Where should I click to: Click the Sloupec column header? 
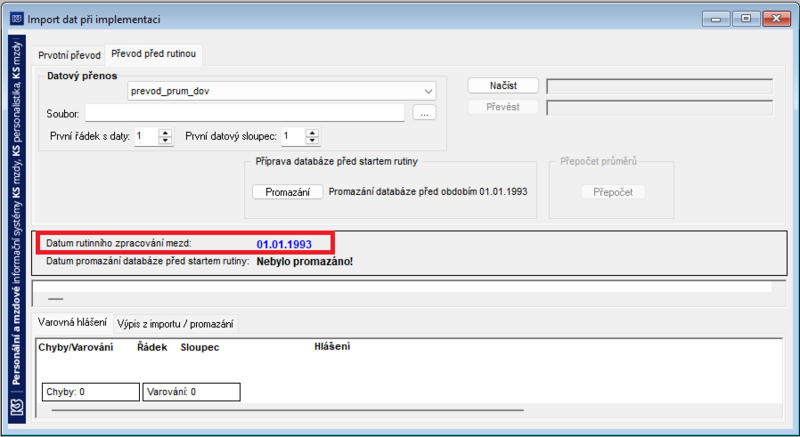tap(199, 347)
